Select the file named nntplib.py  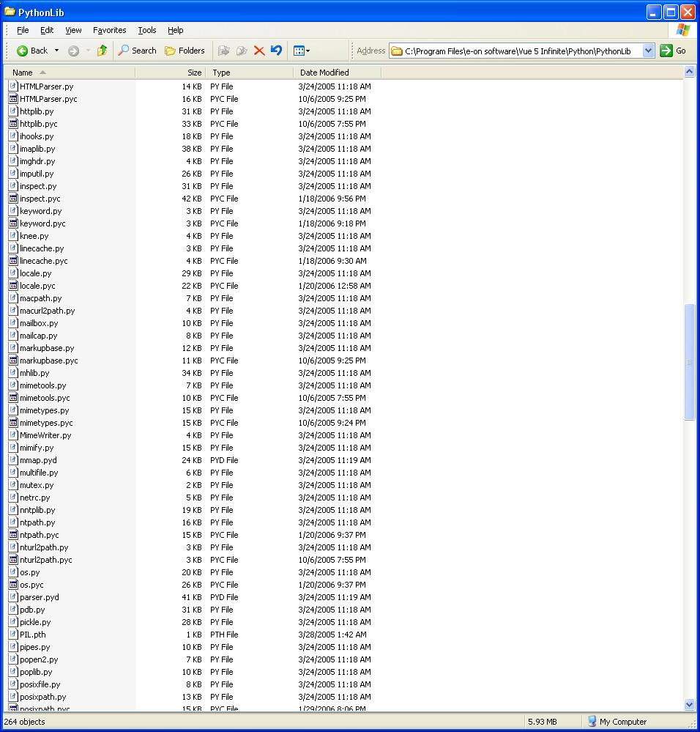pos(37,510)
